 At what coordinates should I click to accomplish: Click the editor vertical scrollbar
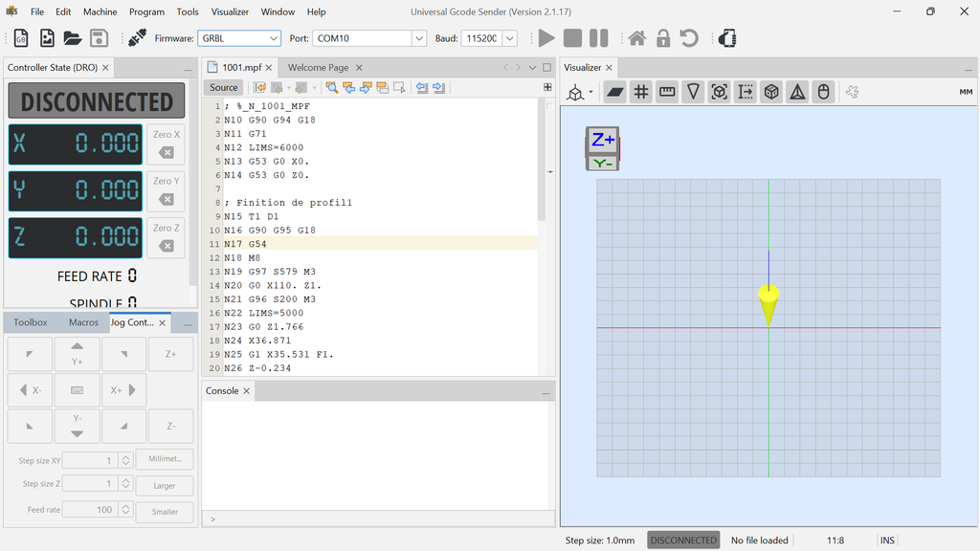coord(542,160)
